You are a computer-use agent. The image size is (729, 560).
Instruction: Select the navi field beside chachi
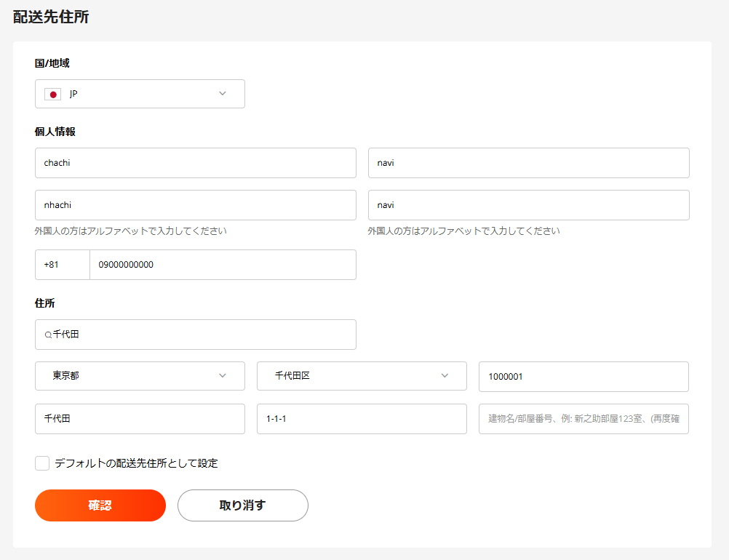pos(528,163)
